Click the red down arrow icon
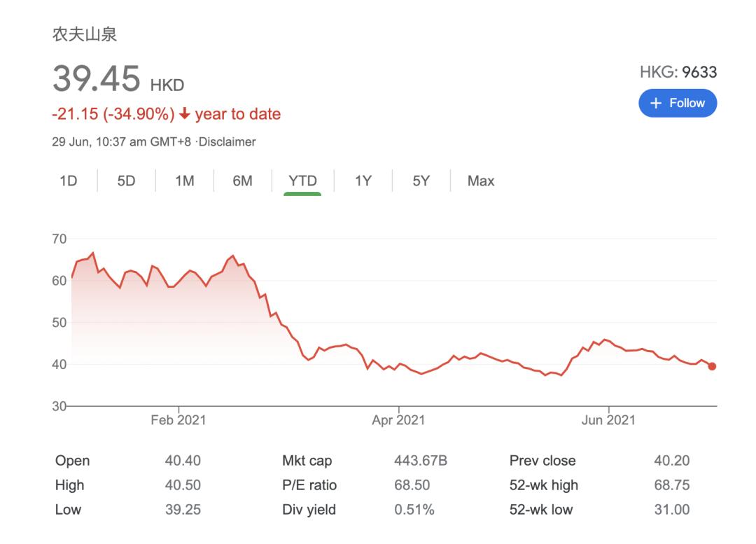This screenshot has height=544, width=756. pos(185,114)
